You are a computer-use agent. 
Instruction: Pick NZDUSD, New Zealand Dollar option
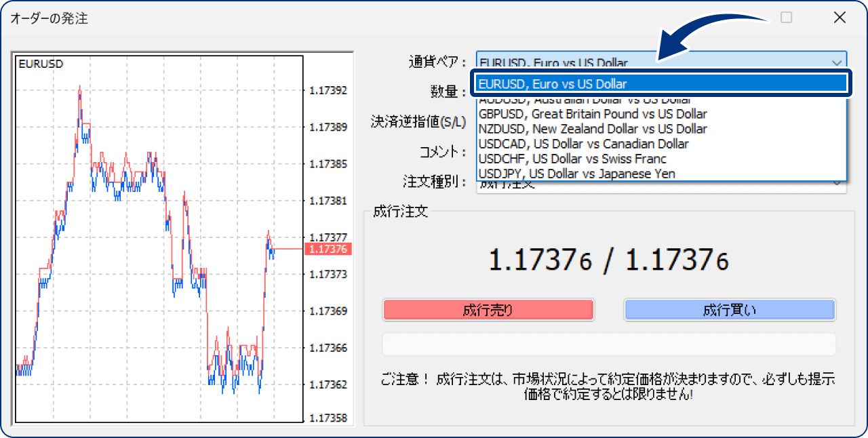pyautogui.click(x=593, y=129)
